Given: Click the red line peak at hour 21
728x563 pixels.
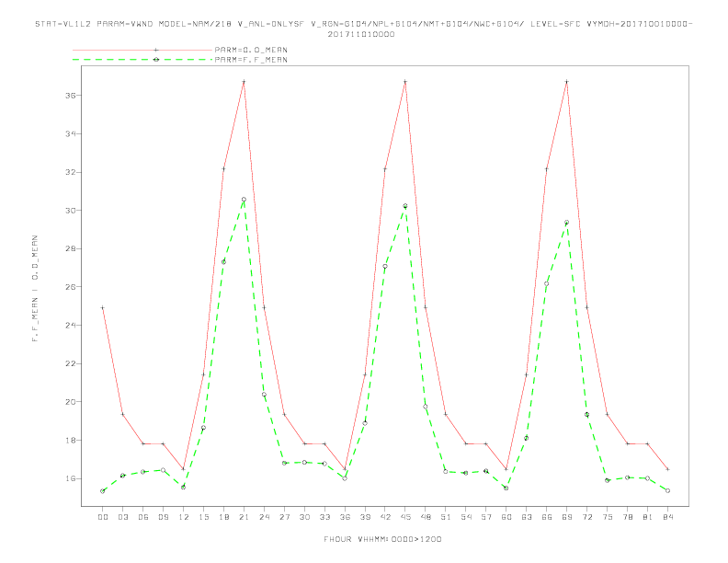Looking at the screenshot, I should click(x=244, y=82).
